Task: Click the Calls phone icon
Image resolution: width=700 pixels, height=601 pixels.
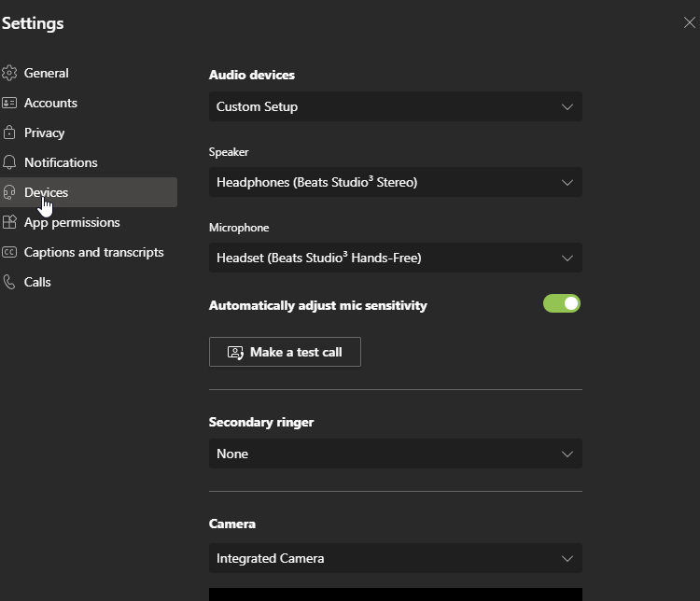Action: tap(9, 282)
